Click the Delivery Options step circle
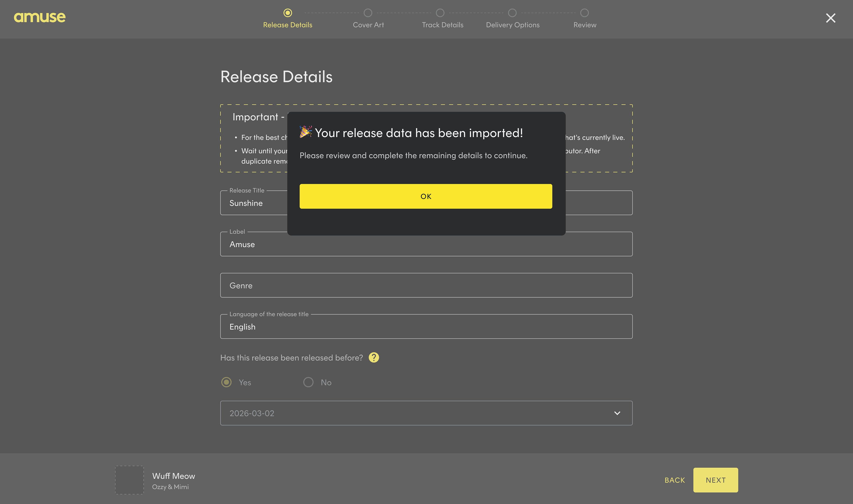 click(512, 13)
